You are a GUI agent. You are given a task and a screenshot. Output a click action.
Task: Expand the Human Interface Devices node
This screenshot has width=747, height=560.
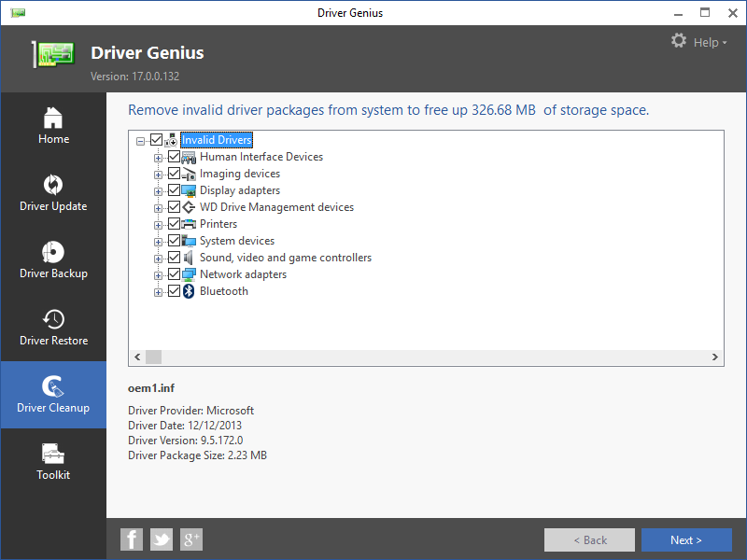click(158, 158)
